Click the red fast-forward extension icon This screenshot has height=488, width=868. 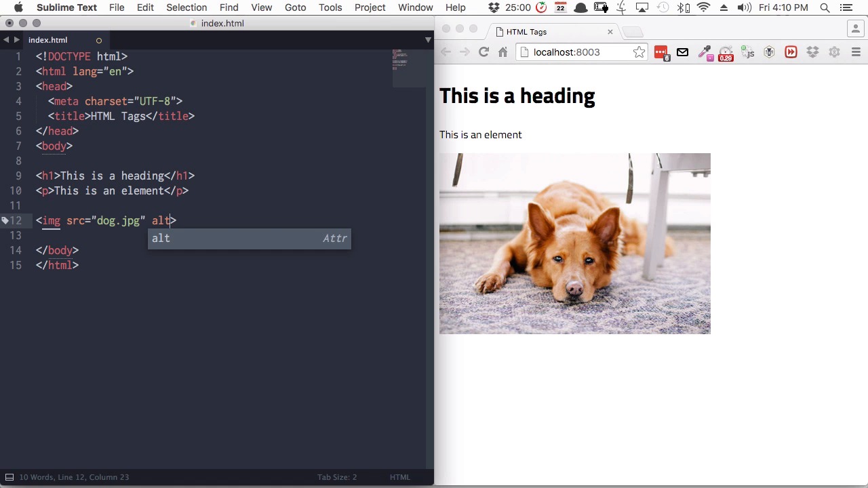click(791, 52)
